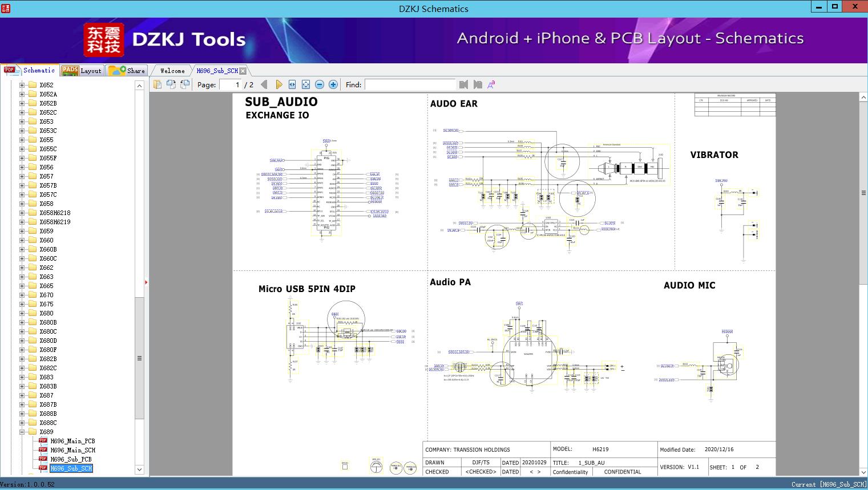The width and height of the screenshot is (868, 490).
Task: Click the find next icon
Action: [478, 84]
